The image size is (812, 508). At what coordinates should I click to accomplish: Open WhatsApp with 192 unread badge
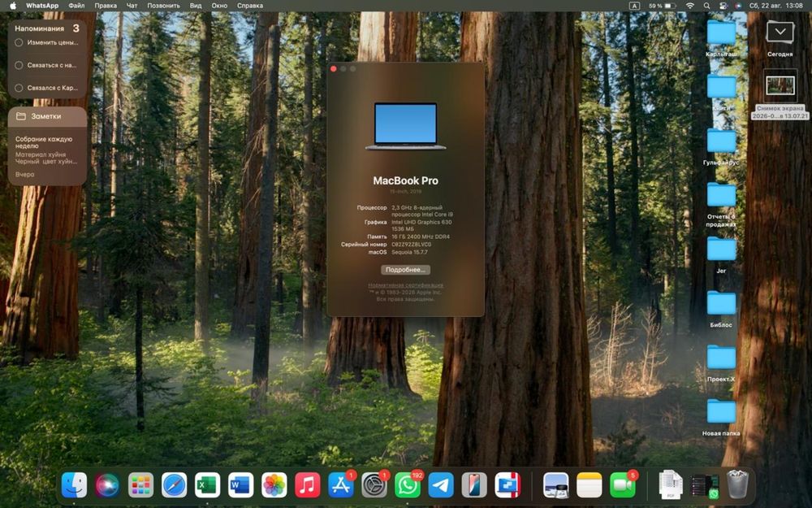point(408,486)
